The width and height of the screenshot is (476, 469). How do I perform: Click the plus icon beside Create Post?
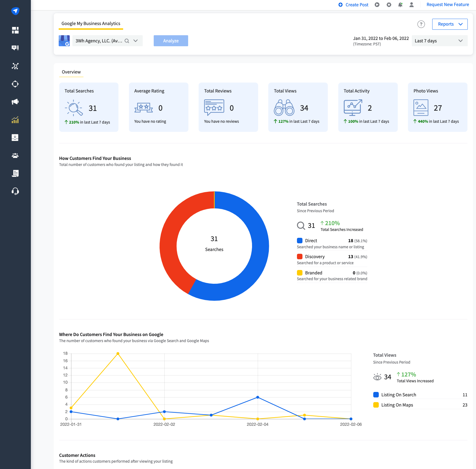point(340,5)
